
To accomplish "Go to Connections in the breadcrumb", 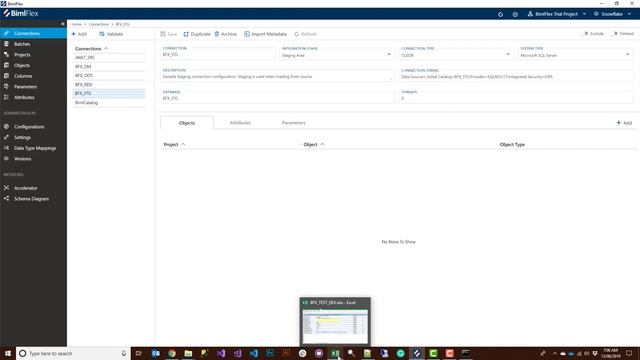I will 99,24.
